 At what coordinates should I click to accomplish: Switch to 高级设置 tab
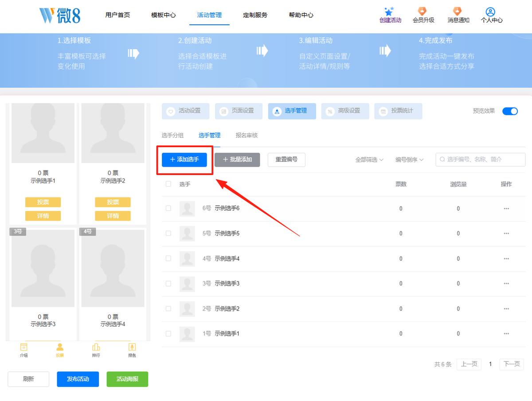(x=345, y=111)
